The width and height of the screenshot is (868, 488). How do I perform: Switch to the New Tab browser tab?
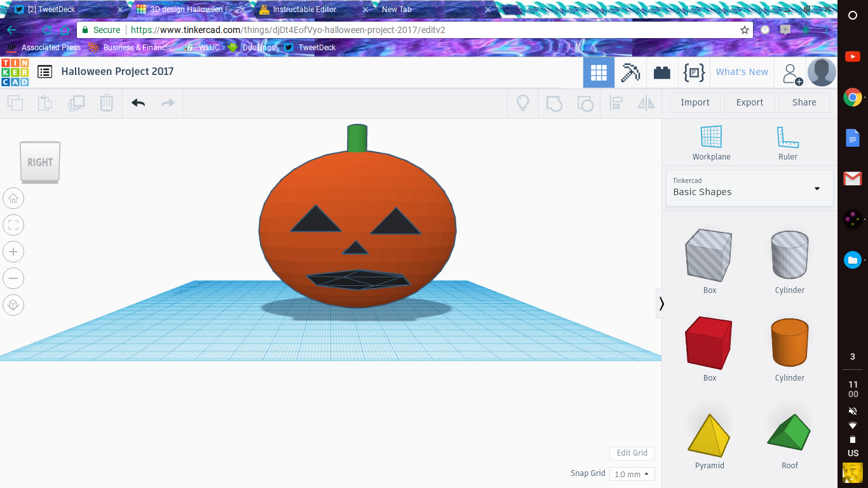435,10
